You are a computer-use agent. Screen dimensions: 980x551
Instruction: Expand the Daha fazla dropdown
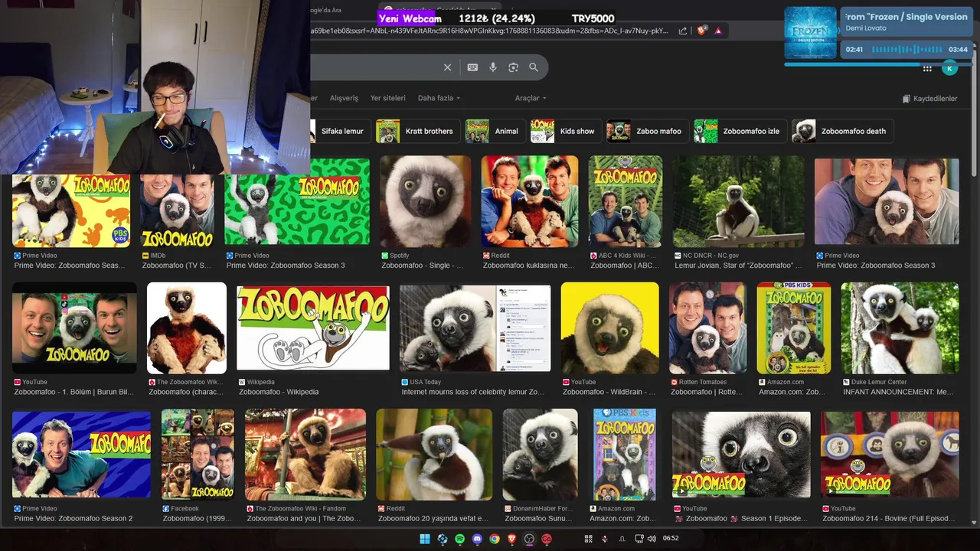pyautogui.click(x=439, y=98)
